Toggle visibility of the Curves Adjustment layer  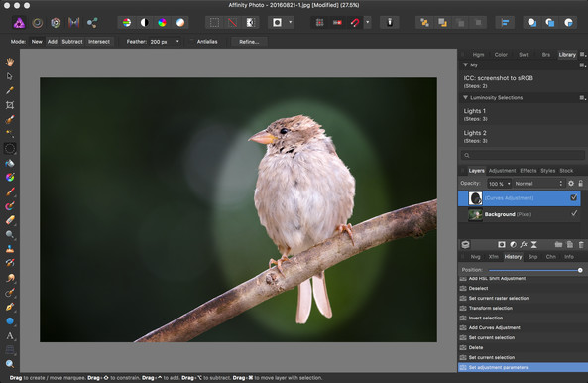coord(573,197)
